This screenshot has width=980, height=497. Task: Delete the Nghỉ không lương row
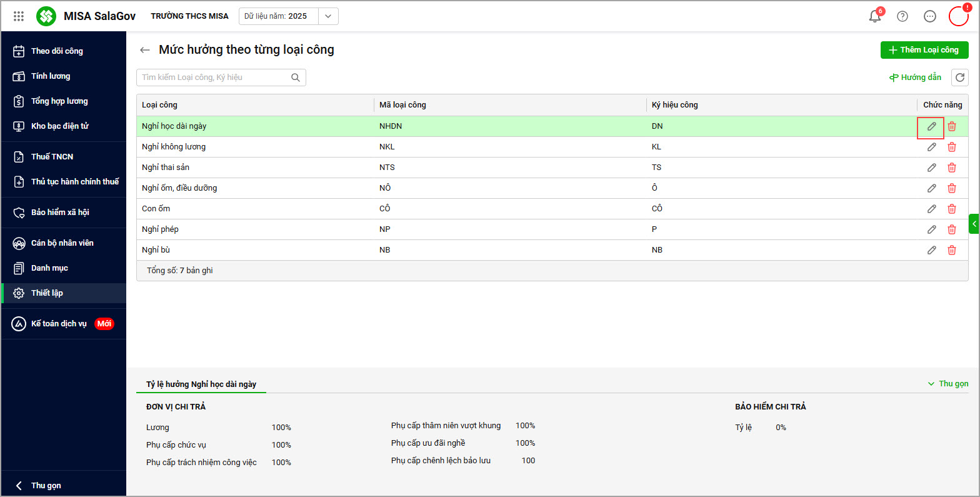pyautogui.click(x=951, y=147)
